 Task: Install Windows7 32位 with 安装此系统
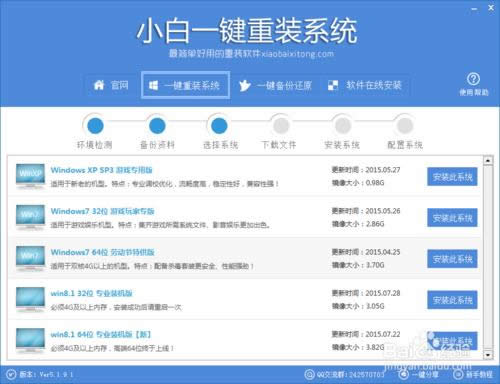point(452,218)
